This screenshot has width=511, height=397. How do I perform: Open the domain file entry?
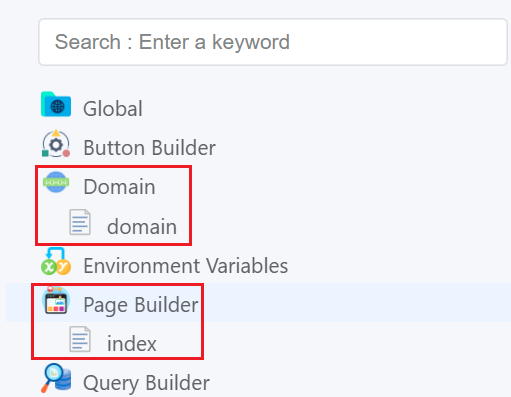click(x=142, y=226)
